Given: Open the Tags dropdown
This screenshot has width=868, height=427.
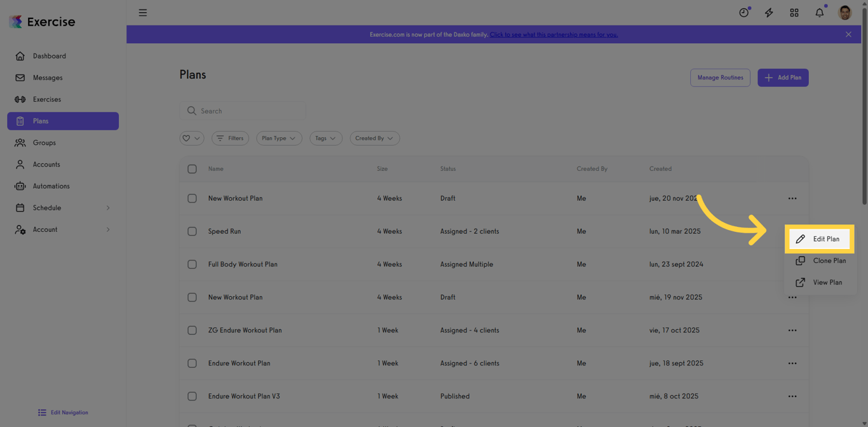Looking at the screenshot, I should pos(326,138).
